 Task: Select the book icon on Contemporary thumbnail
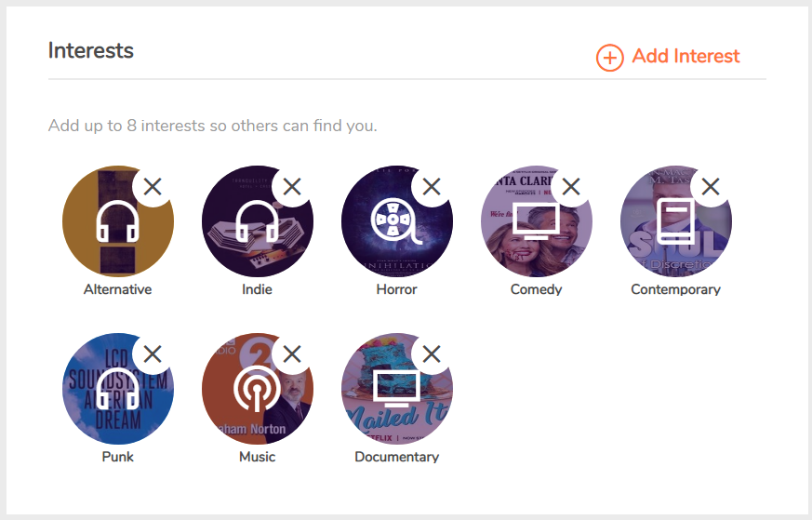[676, 221]
